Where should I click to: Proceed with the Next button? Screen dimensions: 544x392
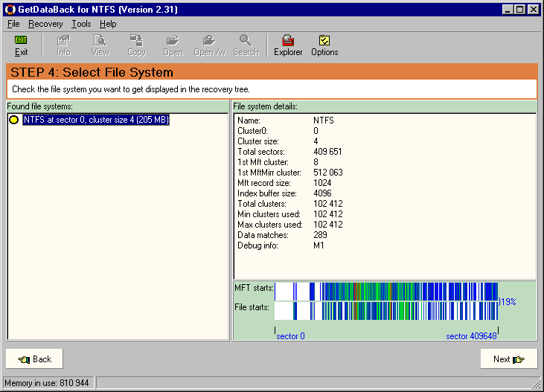click(508, 359)
